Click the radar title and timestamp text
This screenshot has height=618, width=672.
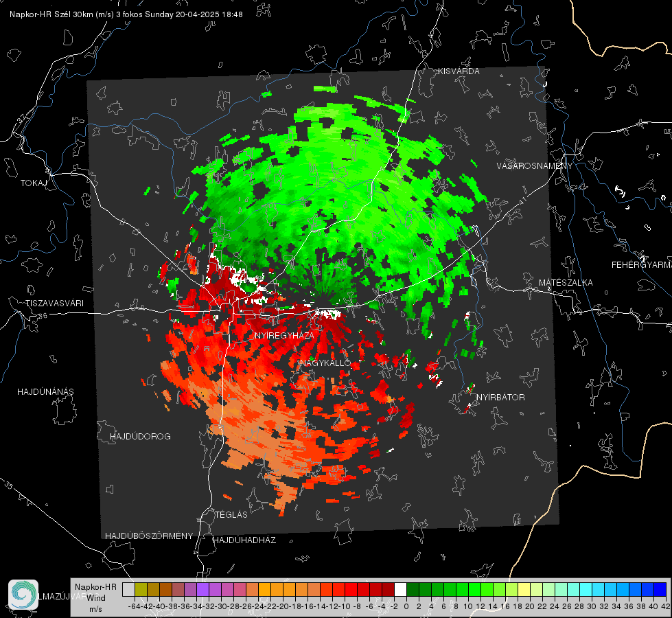126,14
